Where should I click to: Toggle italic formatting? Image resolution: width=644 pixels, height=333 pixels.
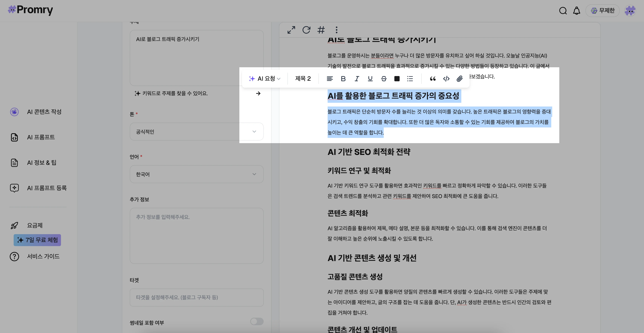pos(357,79)
